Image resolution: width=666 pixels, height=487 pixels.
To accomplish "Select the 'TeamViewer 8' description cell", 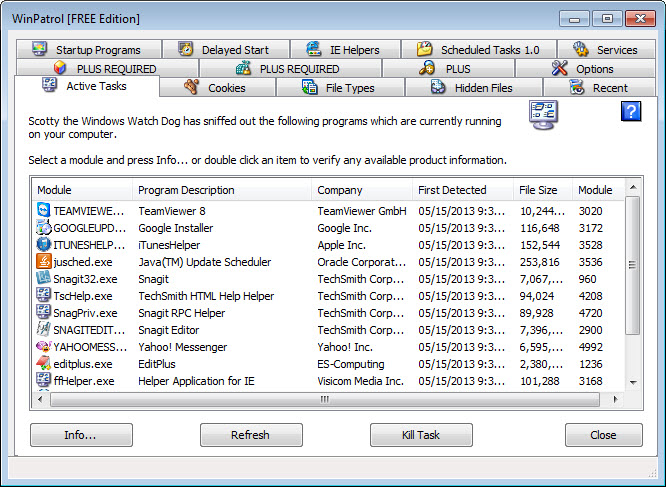I will pos(172,211).
